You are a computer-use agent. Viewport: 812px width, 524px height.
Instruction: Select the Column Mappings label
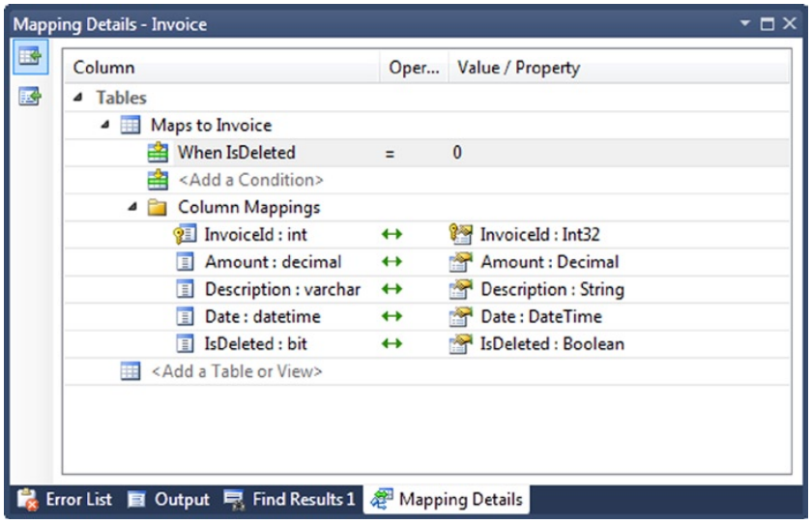249,208
